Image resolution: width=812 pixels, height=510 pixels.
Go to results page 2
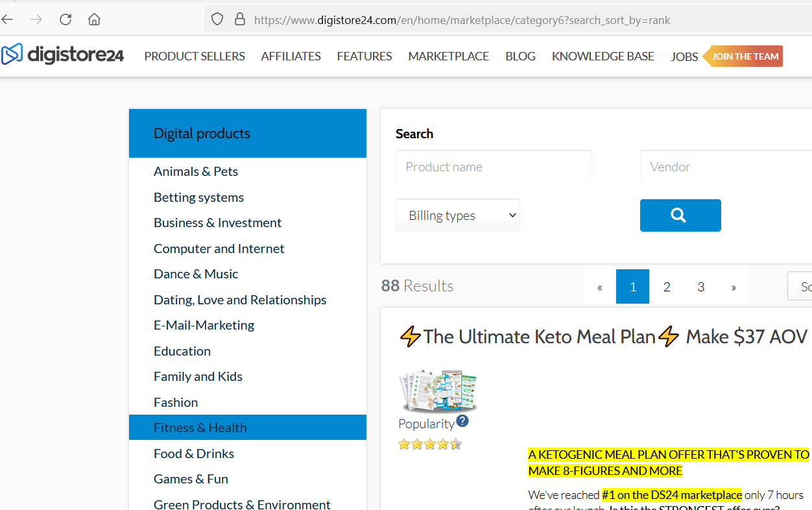pos(667,287)
